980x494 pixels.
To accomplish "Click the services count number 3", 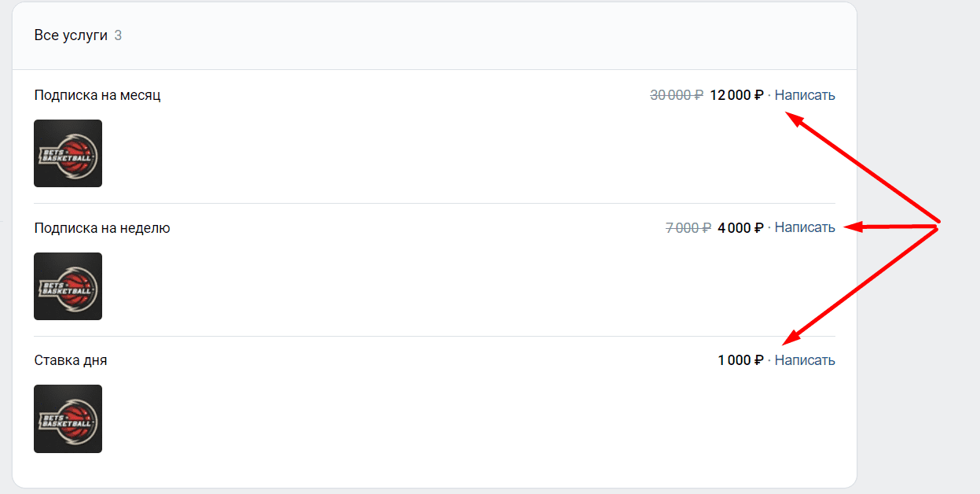I will tap(118, 35).
